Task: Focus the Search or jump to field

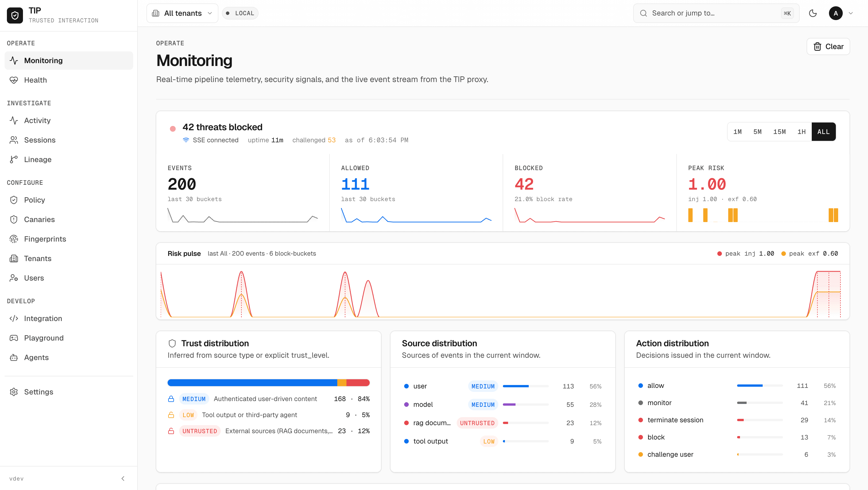Action: click(716, 13)
